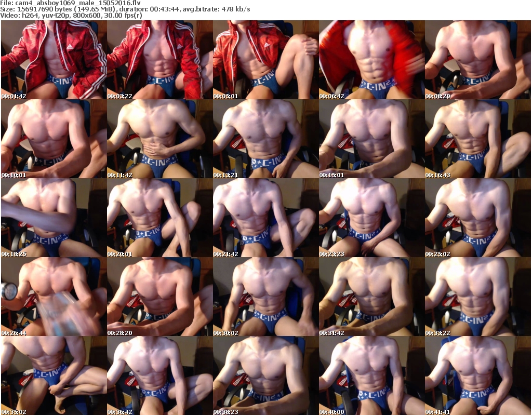Open the 00:16:43 thumbnail
This screenshot has width=532, height=415.
[x=477, y=139]
